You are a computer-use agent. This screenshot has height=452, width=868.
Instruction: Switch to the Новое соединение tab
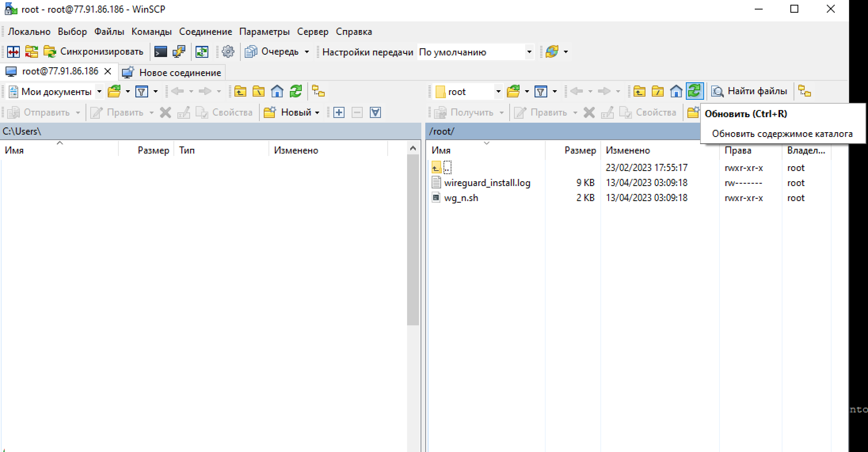point(173,73)
